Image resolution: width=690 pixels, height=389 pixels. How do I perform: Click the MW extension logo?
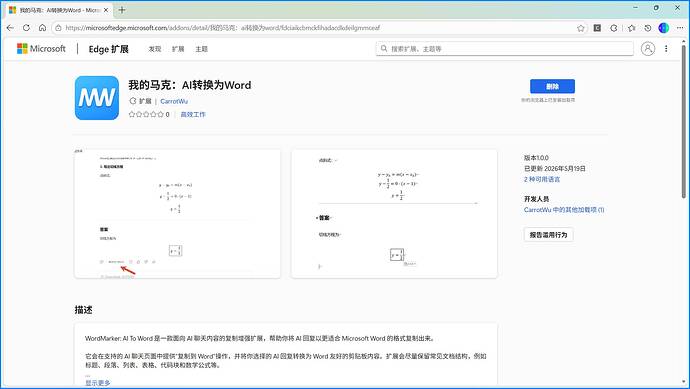pos(97,98)
